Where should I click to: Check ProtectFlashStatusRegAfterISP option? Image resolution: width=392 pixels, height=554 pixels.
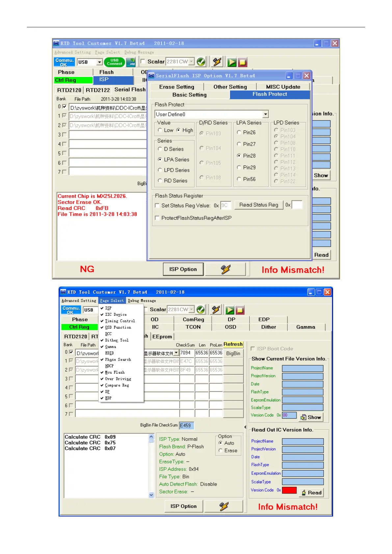157,218
